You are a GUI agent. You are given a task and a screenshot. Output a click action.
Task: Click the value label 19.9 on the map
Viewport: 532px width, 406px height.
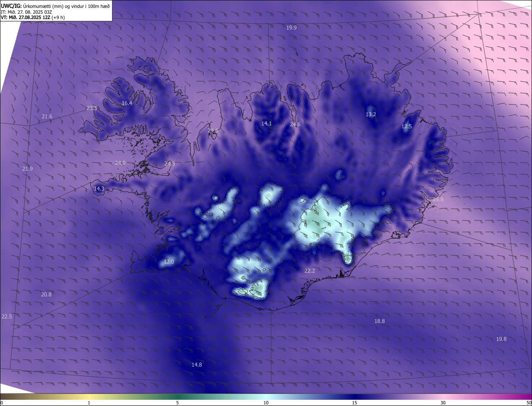(x=291, y=28)
